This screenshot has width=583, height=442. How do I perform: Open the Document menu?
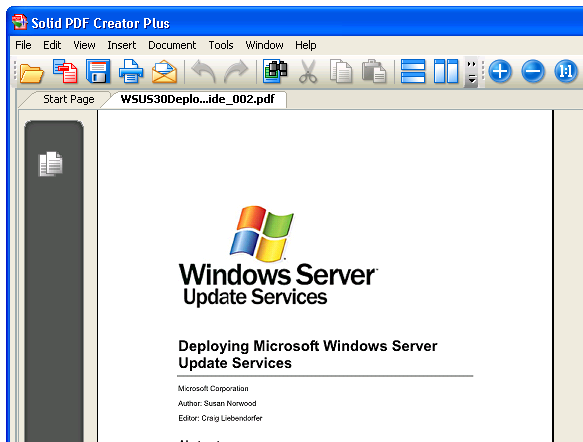172,45
